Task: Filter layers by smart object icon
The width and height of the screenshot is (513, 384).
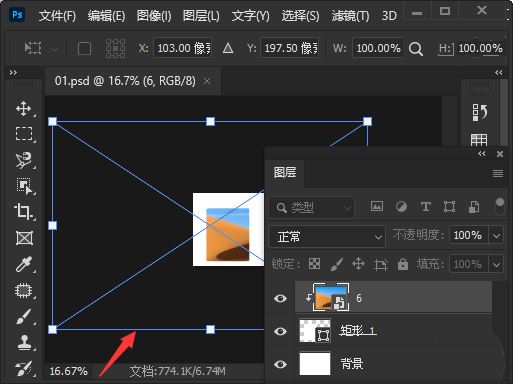Action: click(x=474, y=207)
